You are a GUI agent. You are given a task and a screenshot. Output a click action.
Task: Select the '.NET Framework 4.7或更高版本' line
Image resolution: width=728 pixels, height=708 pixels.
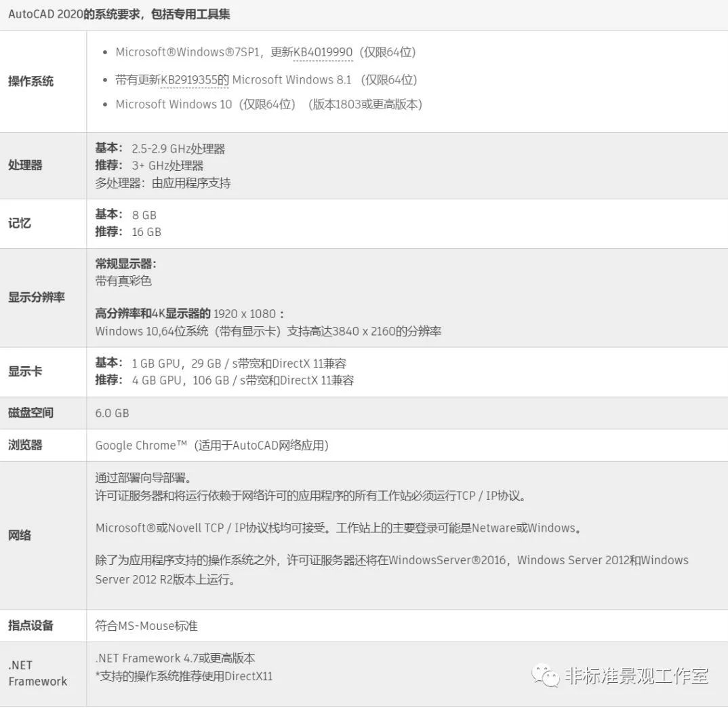[x=175, y=658]
